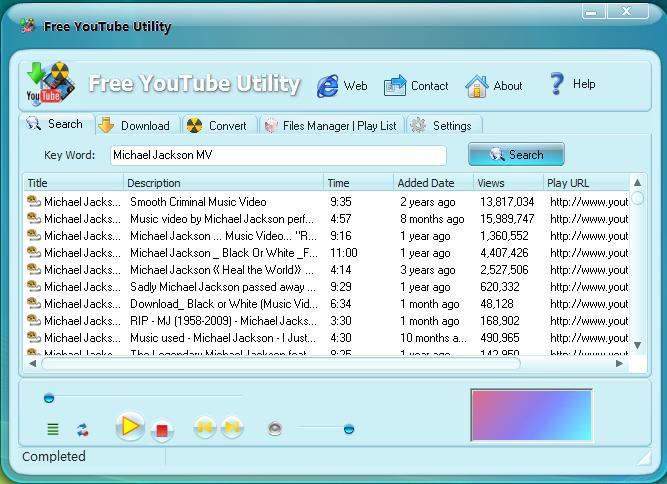Click Play URL of Smooth Criminal row

click(x=589, y=202)
